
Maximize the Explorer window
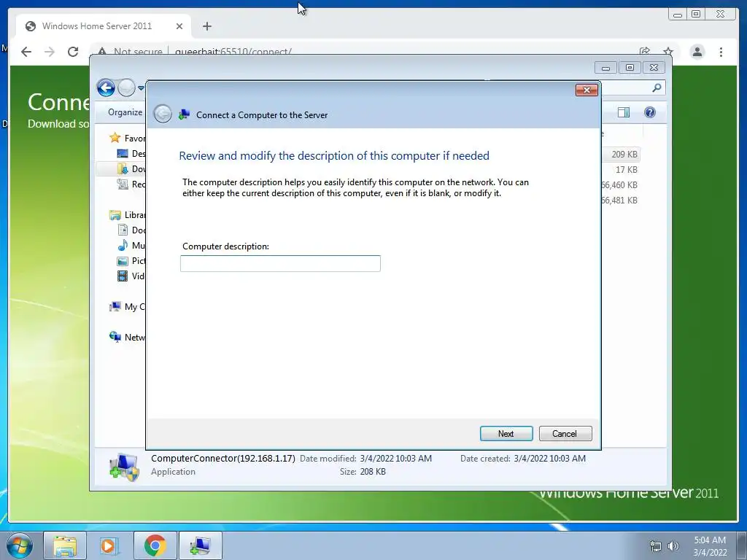630,68
